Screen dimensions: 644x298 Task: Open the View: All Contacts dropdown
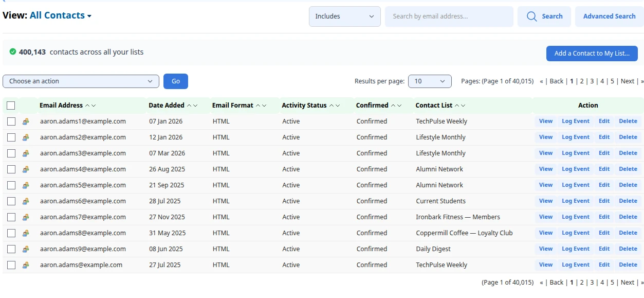61,15
